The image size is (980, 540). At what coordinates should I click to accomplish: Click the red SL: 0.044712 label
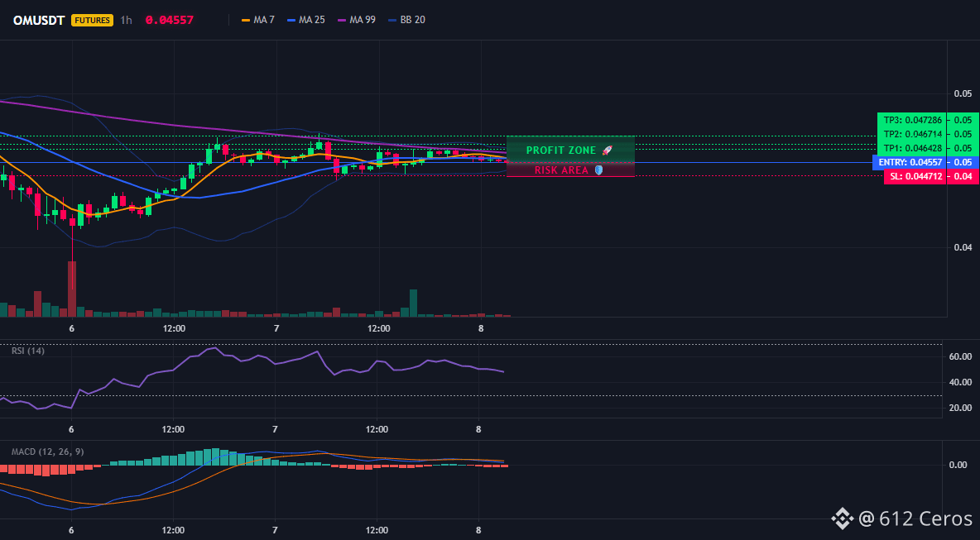[x=915, y=177]
